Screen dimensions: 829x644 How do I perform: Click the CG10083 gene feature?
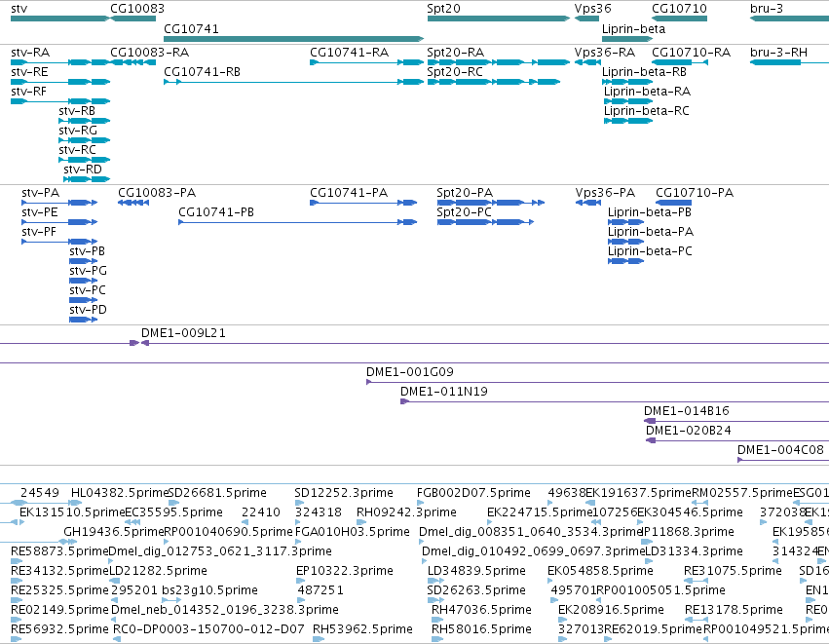[132, 19]
